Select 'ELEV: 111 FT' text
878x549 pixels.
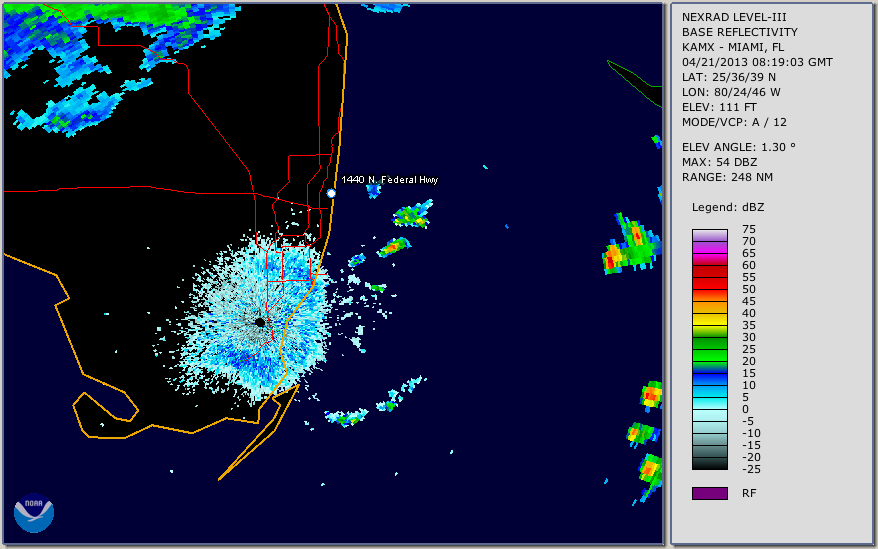pos(720,107)
